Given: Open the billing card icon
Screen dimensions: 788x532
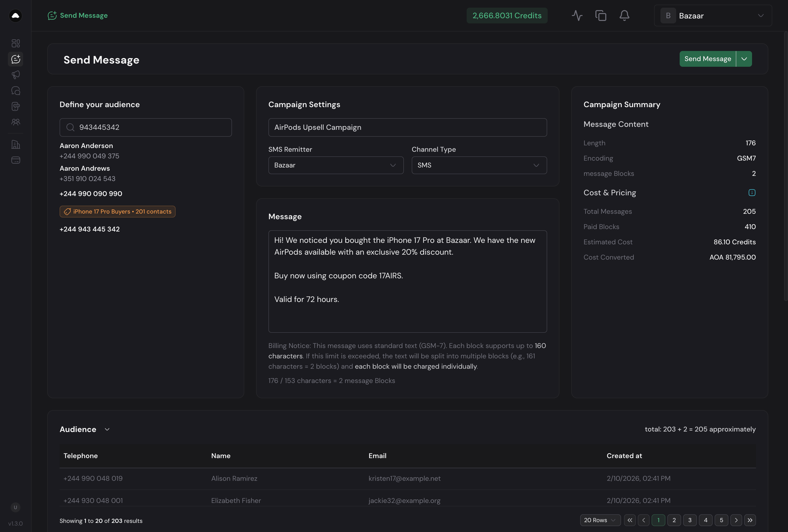Looking at the screenshot, I should click(x=16, y=160).
